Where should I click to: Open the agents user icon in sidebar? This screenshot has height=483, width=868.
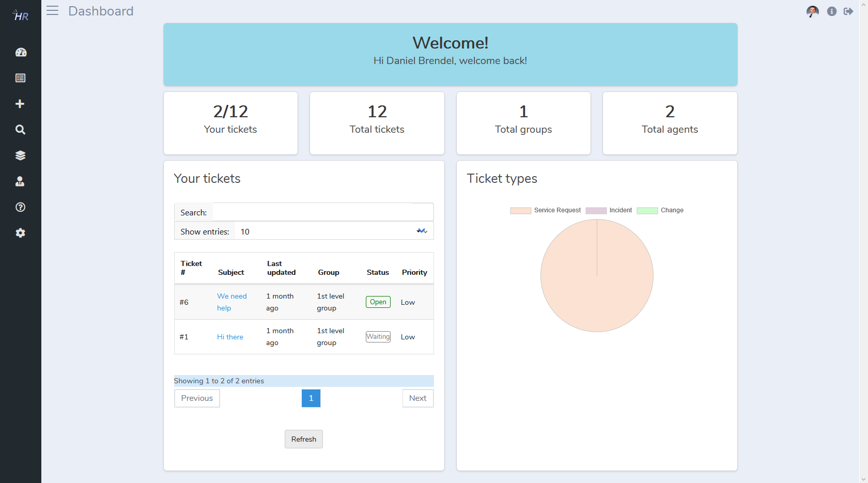pos(20,181)
